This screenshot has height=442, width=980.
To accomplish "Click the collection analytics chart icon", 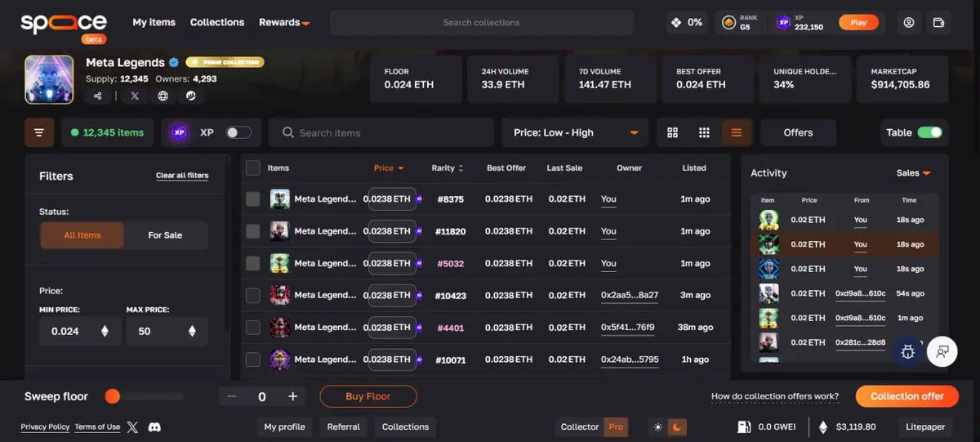I will 191,96.
